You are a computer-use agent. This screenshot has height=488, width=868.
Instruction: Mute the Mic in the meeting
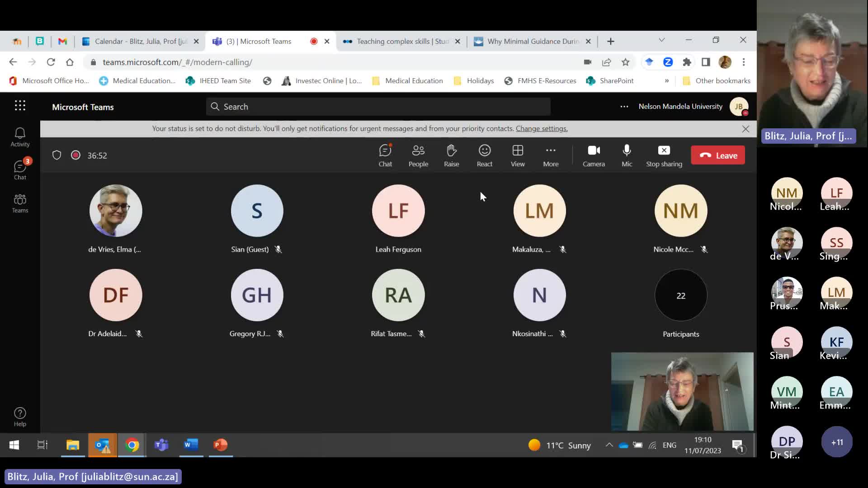pos(627,155)
